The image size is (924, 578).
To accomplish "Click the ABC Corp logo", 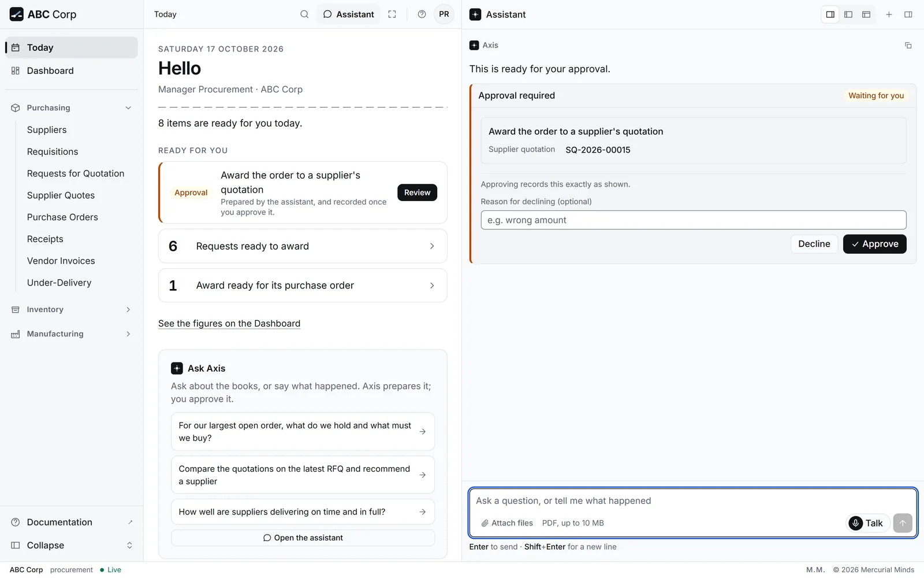I will [x=43, y=14].
